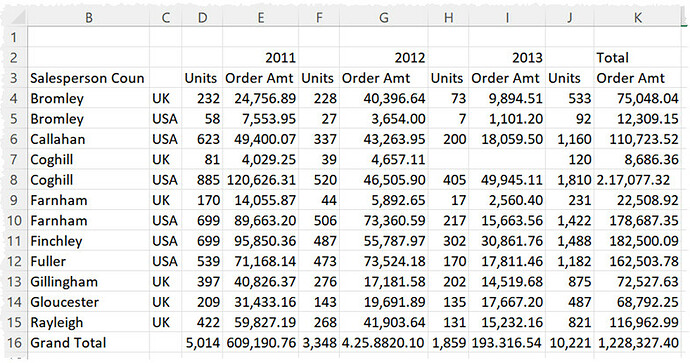Image resolution: width=690 pixels, height=363 pixels.
Task: Select all cells using the corner triangle
Action: [17, 18]
